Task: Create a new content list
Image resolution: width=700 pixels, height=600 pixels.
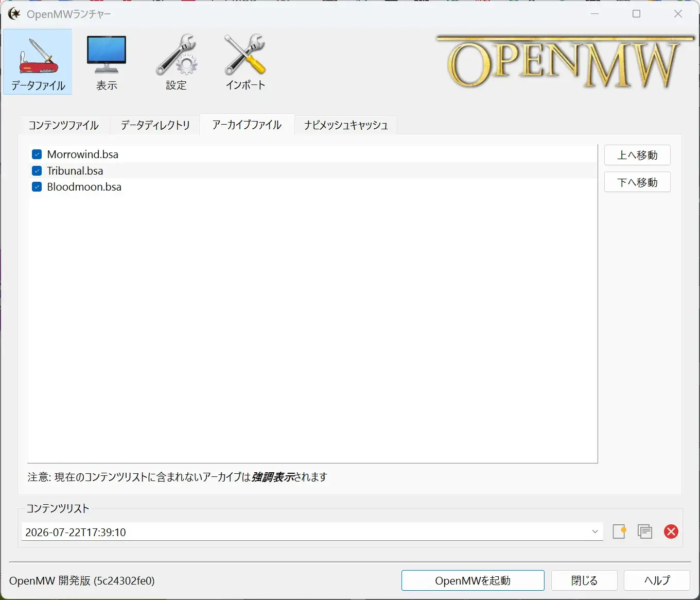Action: pos(619,532)
